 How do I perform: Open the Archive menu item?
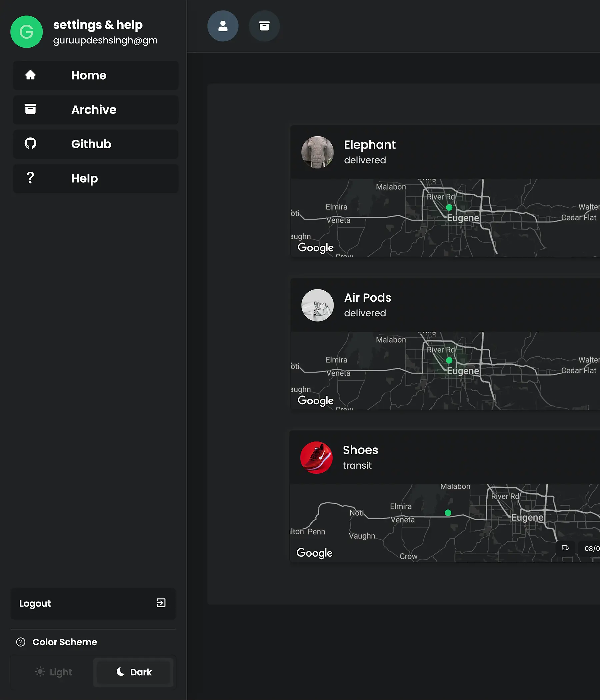[x=96, y=110]
